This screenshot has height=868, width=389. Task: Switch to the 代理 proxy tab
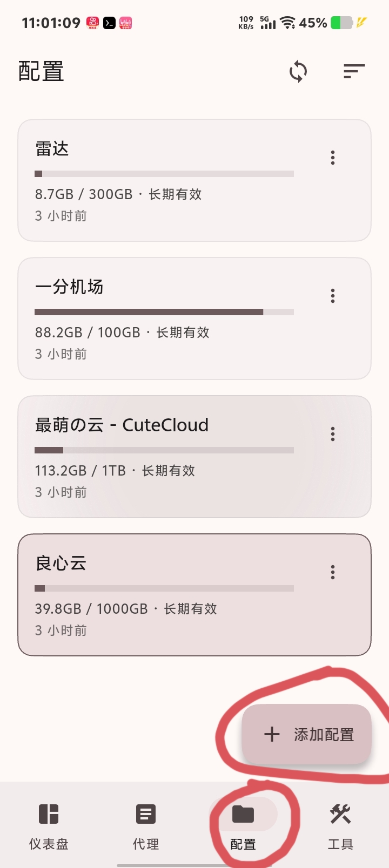pyautogui.click(x=146, y=826)
